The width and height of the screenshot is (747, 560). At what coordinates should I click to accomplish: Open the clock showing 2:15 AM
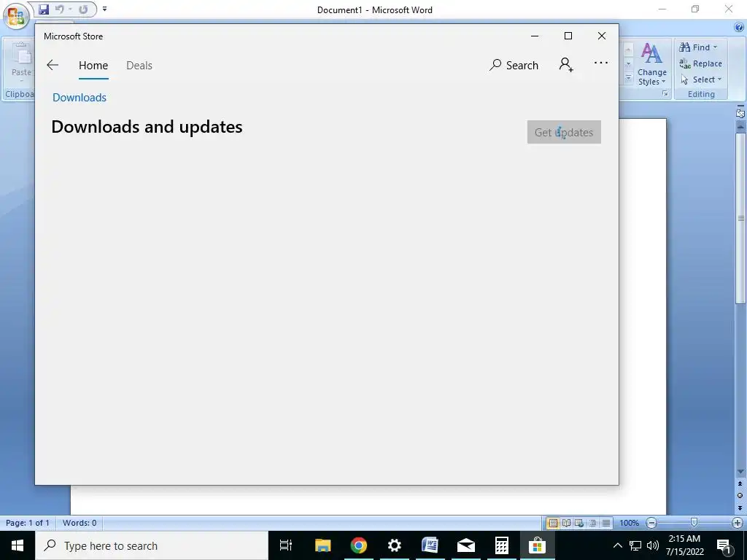[x=684, y=545]
